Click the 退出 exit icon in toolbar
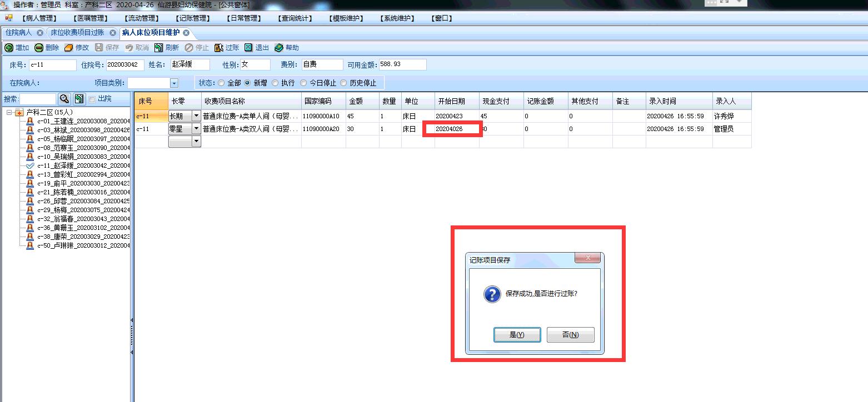This screenshot has width=868, height=402. [x=249, y=48]
